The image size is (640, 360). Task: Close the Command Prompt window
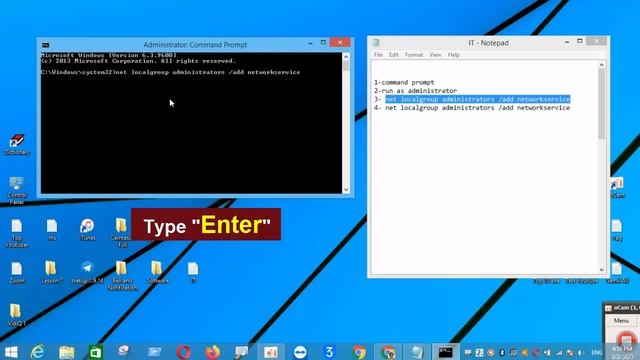(340, 42)
